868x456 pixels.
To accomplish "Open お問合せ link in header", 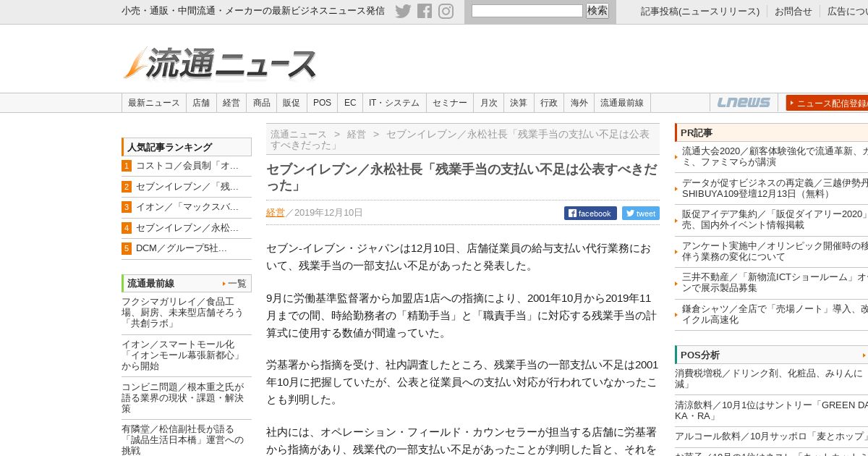I will 793,12.
